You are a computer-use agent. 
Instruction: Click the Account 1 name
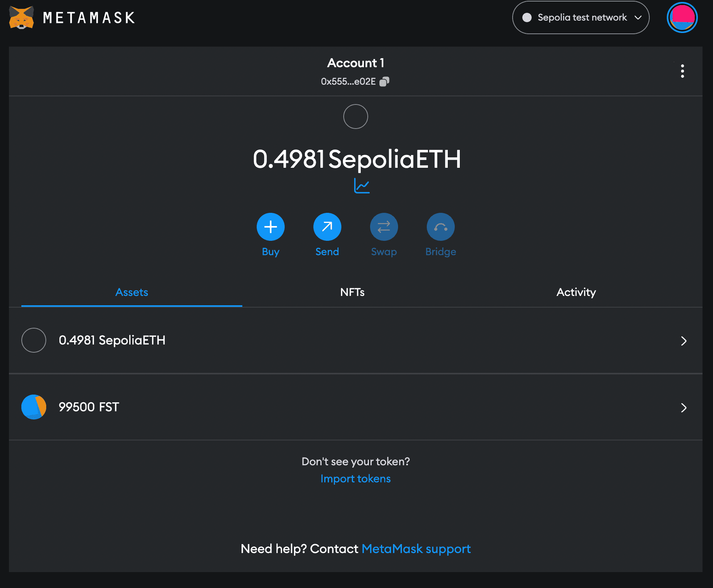click(356, 63)
